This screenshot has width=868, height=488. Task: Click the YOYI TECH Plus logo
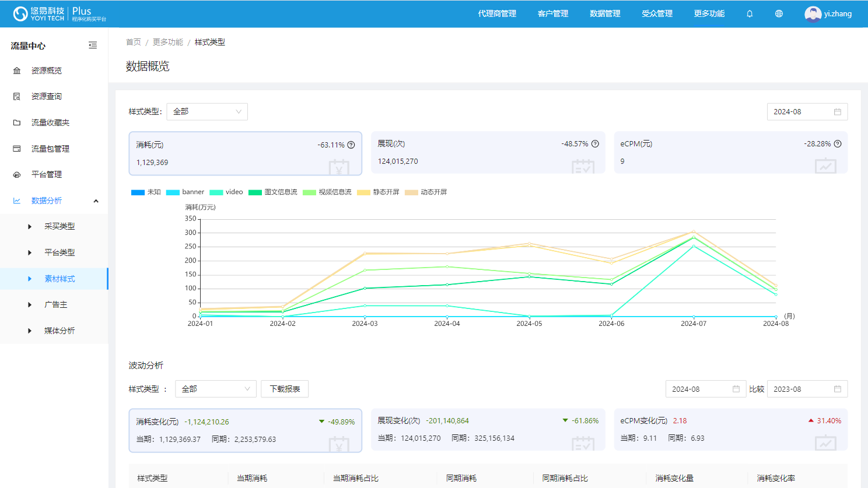[x=60, y=14]
